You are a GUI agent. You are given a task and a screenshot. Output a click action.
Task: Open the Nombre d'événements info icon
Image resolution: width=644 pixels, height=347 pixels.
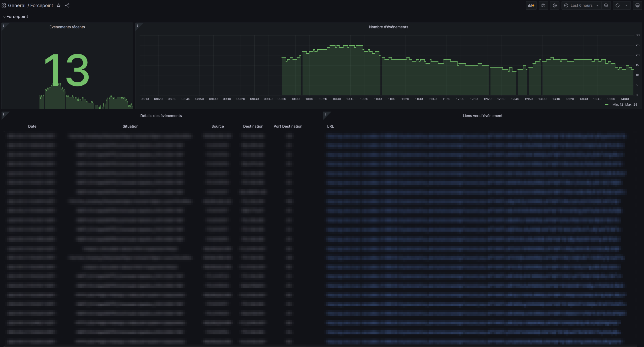coord(137,26)
